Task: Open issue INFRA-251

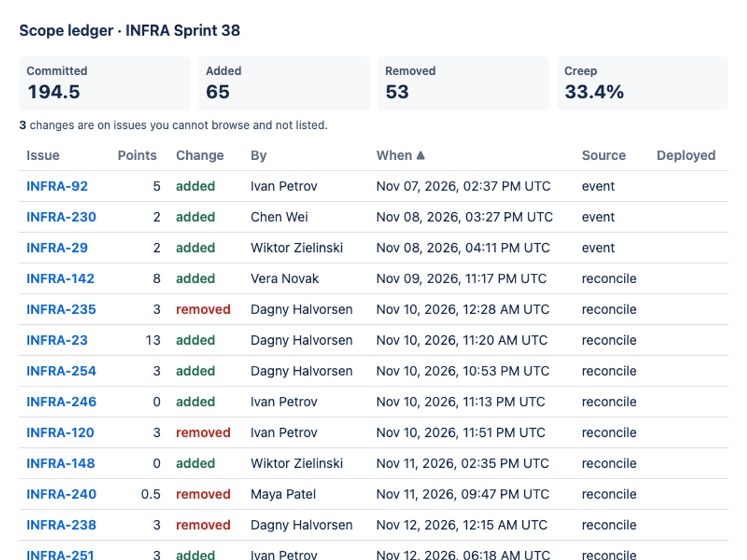Action: (60, 554)
